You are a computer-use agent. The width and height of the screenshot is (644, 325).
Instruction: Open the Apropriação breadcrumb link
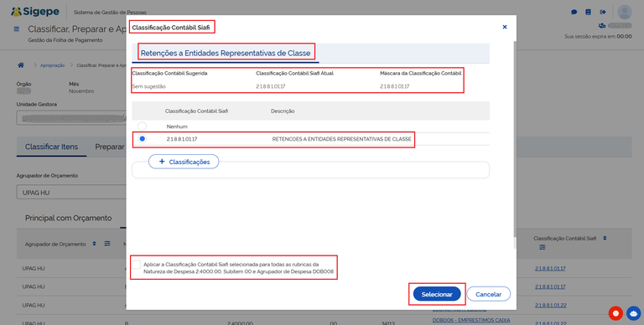(52, 65)
